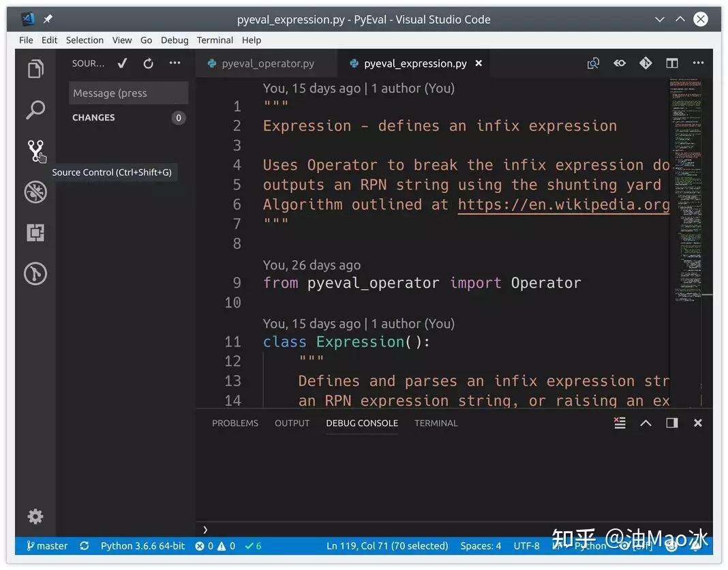Screen dimensions: 728x570
Task: Open the Search sidebar
Action: click(x=35, y=110)
